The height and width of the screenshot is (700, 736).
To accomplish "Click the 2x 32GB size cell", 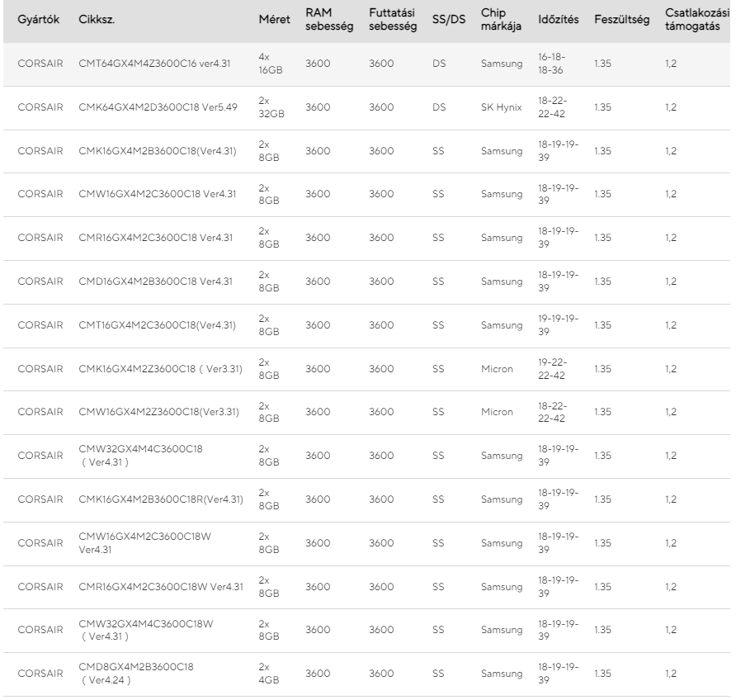I will (271, 107).
